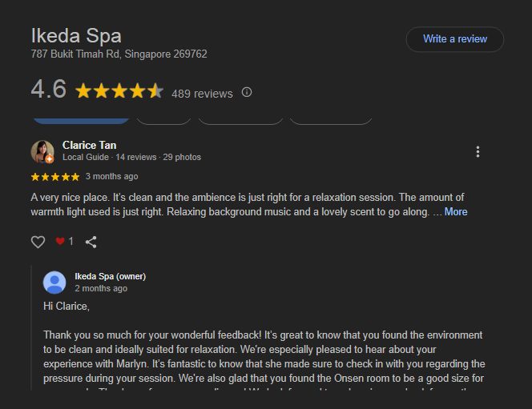
Task: Click the five-star rating on Clarice's review
Action: [54, 176]
